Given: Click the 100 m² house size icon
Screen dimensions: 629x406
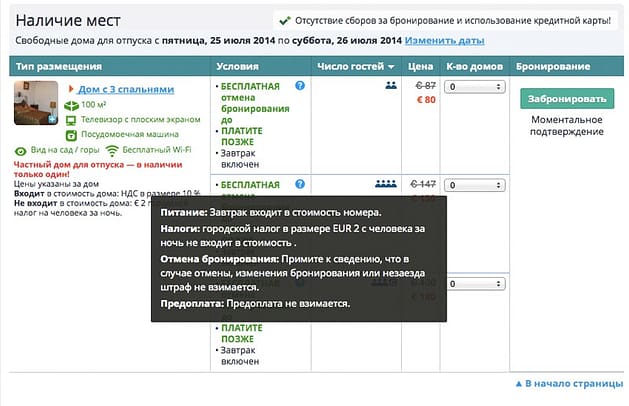Looking at the screenshot, I should pos(71,104).
